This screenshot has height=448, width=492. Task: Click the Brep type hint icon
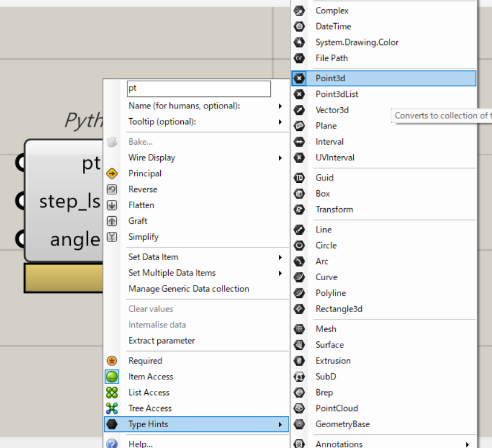pyautogui.click(x=299, y=393)
